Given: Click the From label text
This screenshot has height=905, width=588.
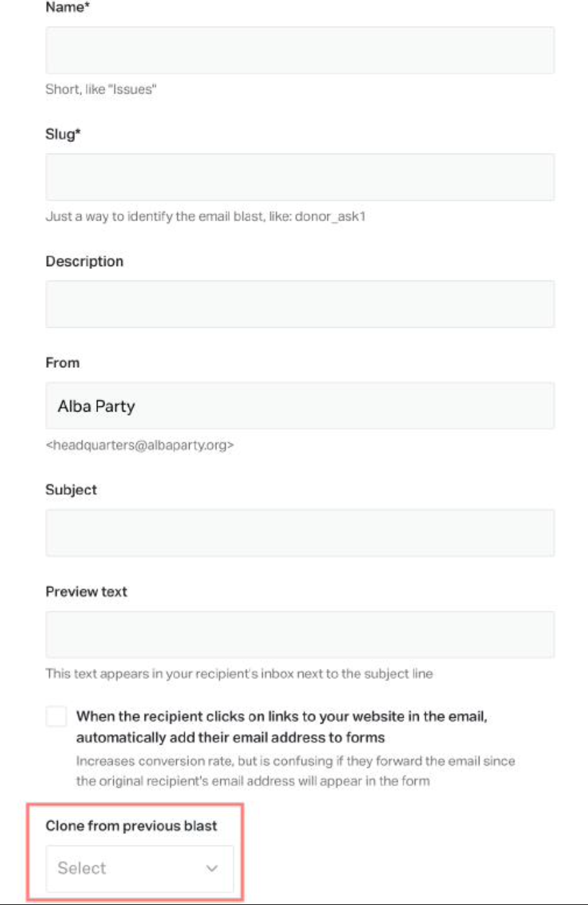Looking at the screenshot, I should click(x=62, y=363).
